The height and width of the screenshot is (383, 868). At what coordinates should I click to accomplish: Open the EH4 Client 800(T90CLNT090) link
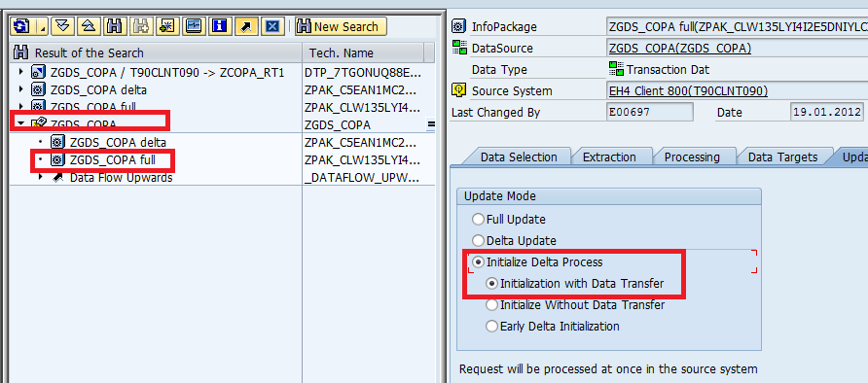[688, 90]
